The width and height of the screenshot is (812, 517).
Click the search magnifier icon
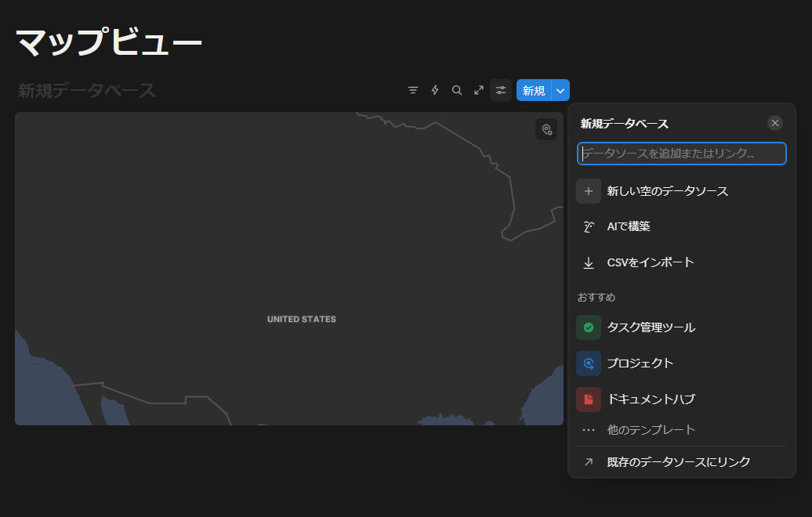(457, 91)
